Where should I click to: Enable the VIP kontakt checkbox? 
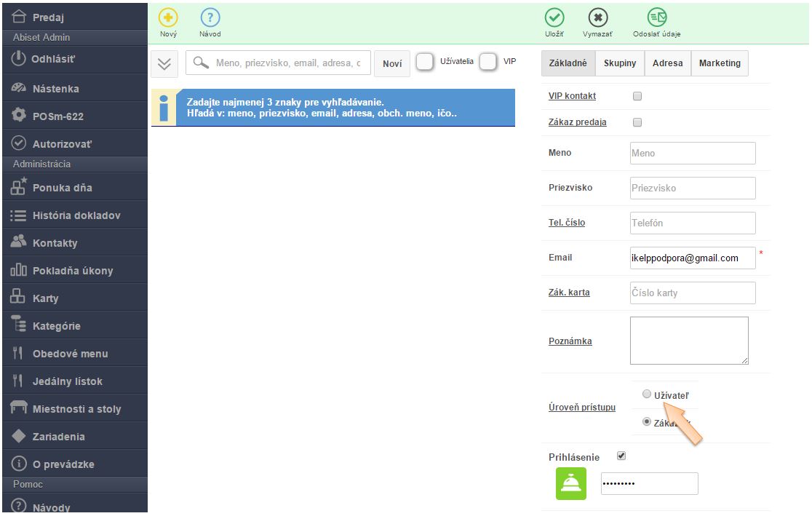click(x=637, y=96)
